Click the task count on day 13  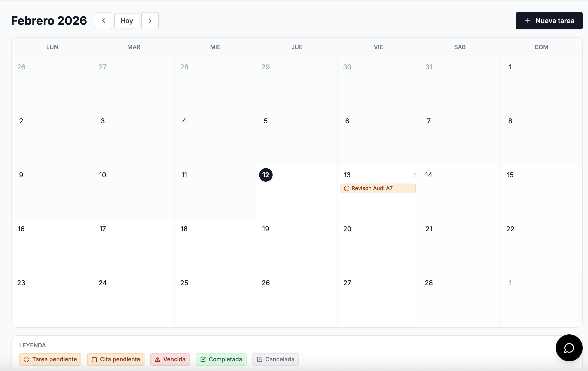click(x=415, y=175)
